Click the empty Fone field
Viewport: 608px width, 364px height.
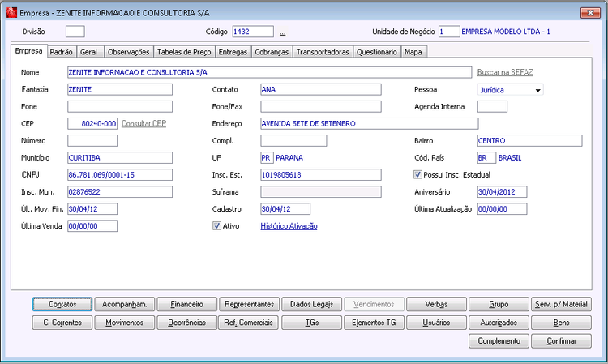click(120, 106)
